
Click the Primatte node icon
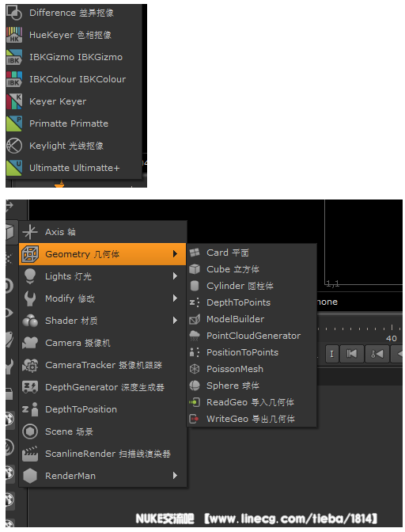14,123
